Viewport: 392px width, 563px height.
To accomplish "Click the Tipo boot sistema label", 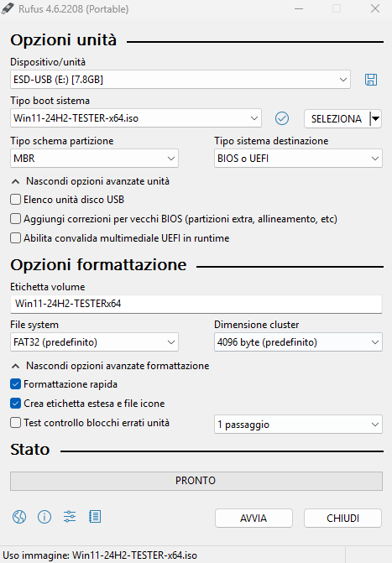I will point(50,101).
